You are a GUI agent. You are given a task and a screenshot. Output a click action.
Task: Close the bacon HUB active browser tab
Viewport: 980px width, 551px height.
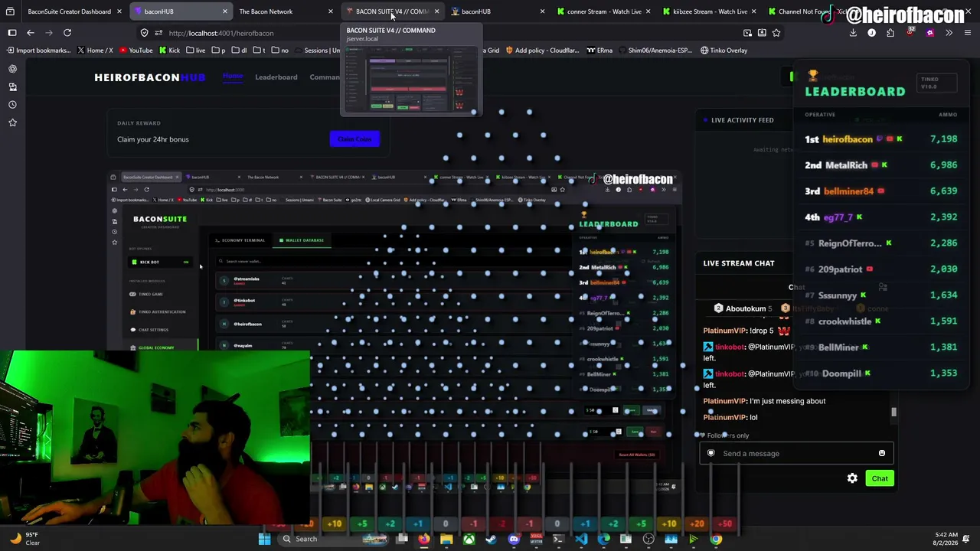pos(225,11)
